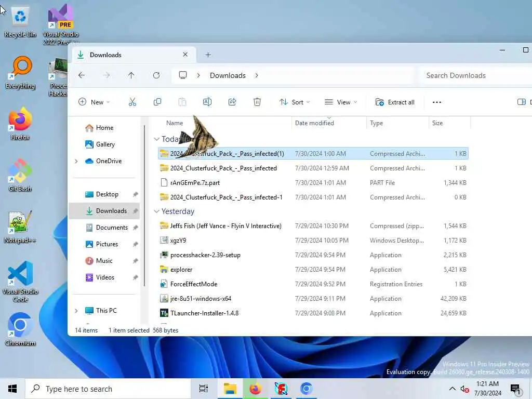
Task: Select jre-8u51-windows-x64 installer
Action: point(313,299)
